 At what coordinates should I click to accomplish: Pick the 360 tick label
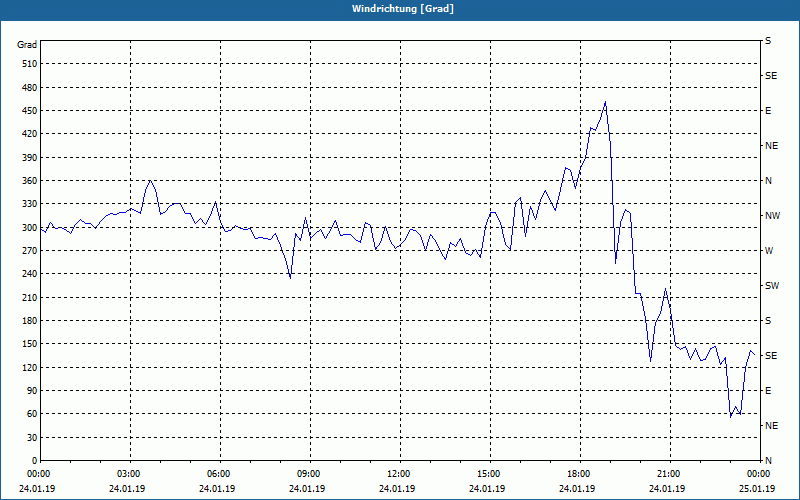(x=29, y=181)
